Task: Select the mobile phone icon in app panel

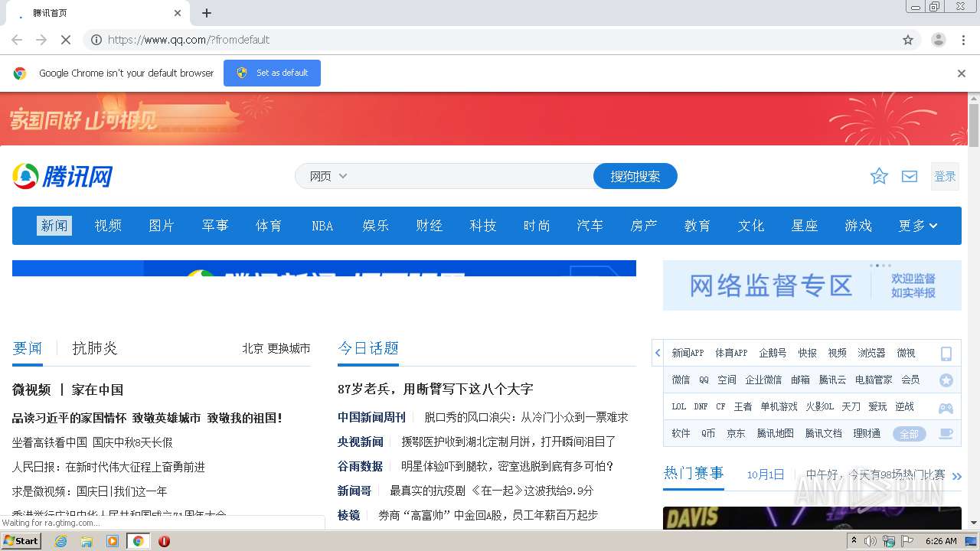Action: pos(946,354)
